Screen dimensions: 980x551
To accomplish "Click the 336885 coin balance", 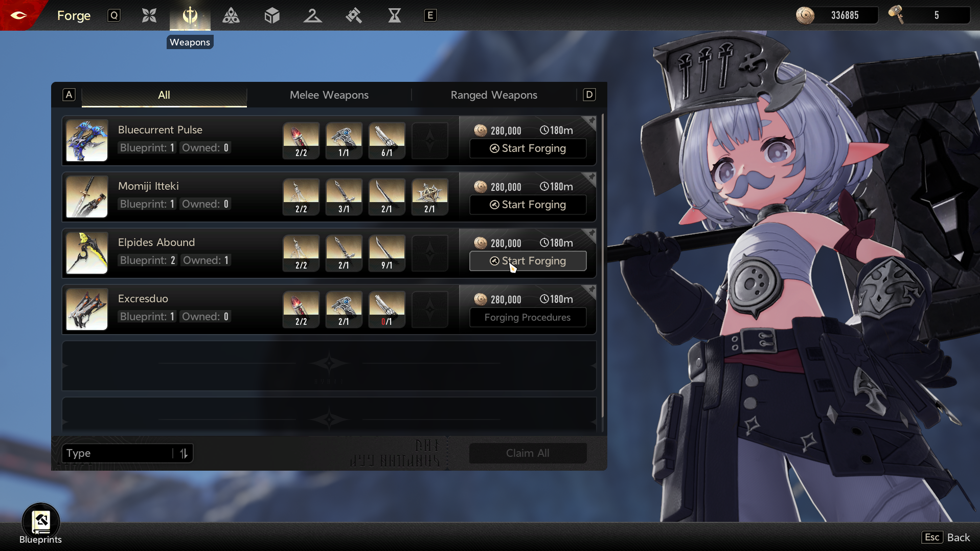I will (845, 15).
